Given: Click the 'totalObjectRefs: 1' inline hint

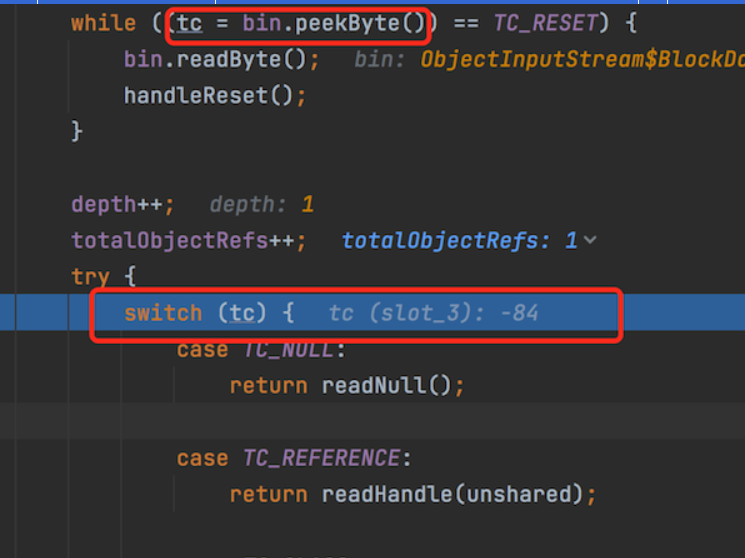Looking at the screenshot, I should [460, 241].
